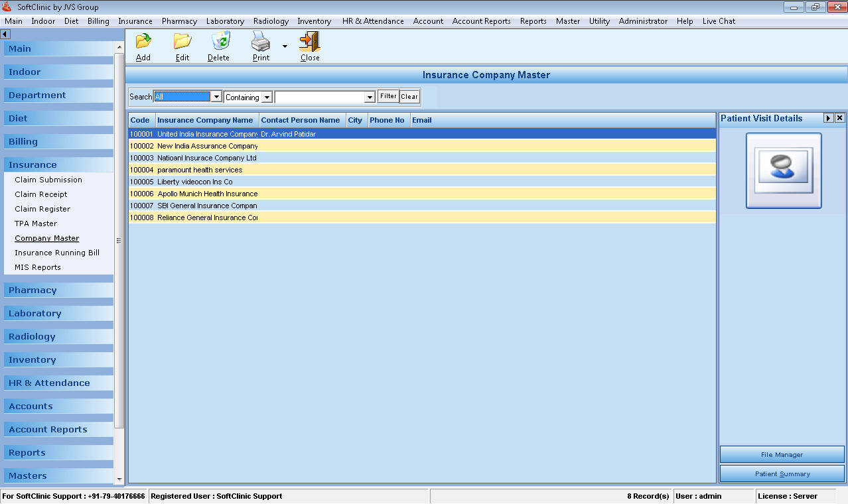The height and width of the screenshot is (504, 848).
Task: Click the File Manager button
Action: click(782, 455)
